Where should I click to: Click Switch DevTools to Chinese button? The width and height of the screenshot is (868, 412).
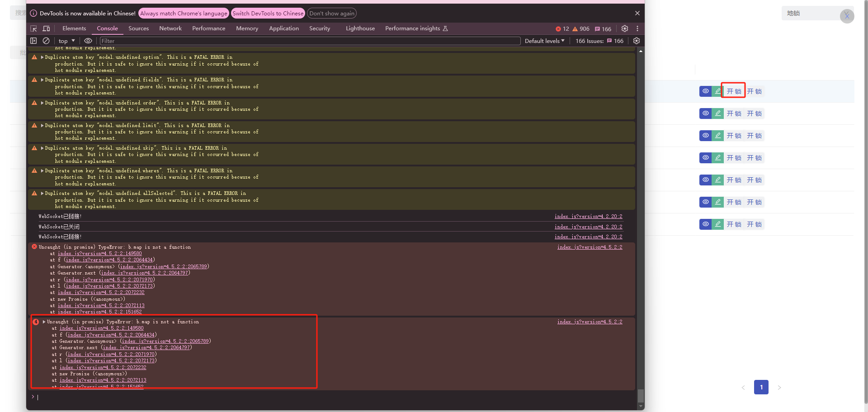point(268,13)
